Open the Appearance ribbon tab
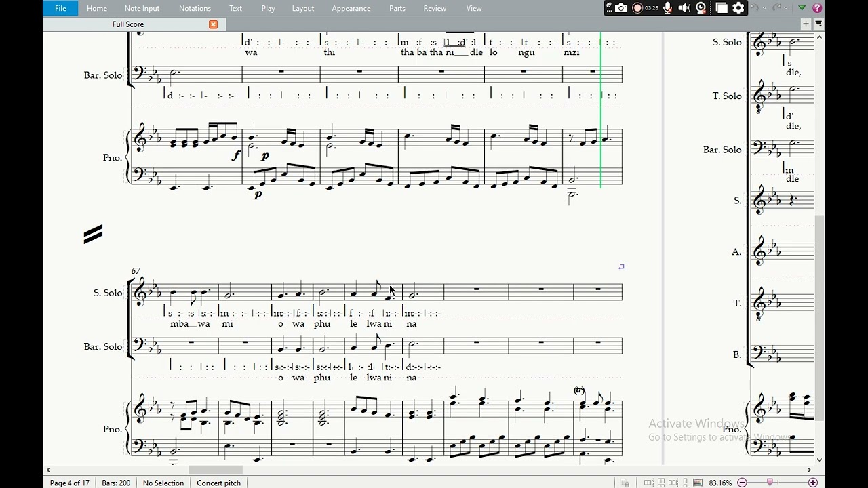Viewport: 868px width, 488px height. pyautogui.click(x=351, y=8)
